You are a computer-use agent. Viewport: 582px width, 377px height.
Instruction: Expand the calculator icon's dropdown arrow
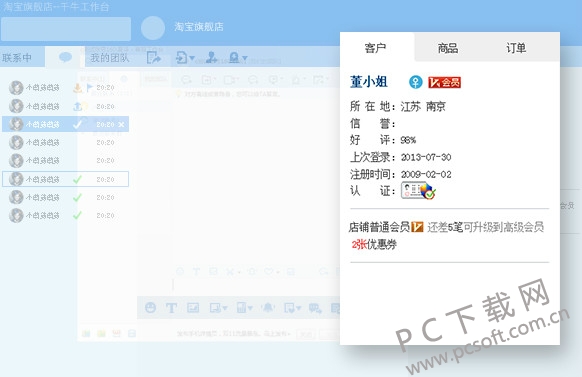click(250, 308)
